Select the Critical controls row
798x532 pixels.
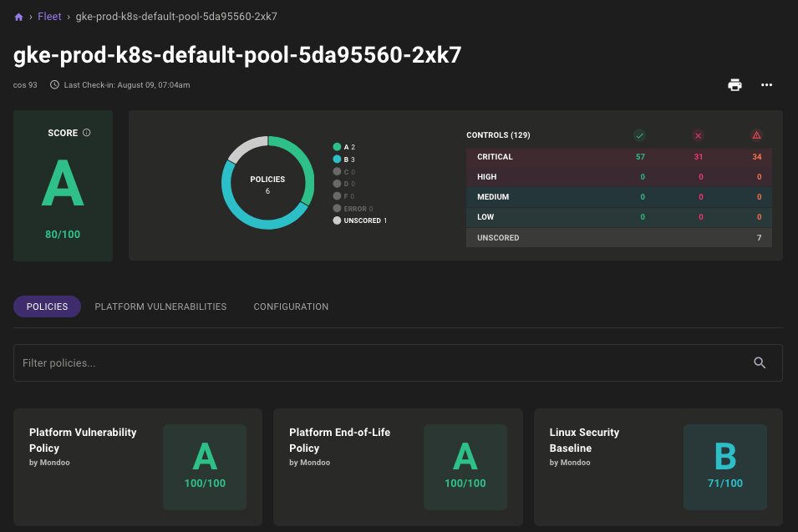(x=618, y=157)
